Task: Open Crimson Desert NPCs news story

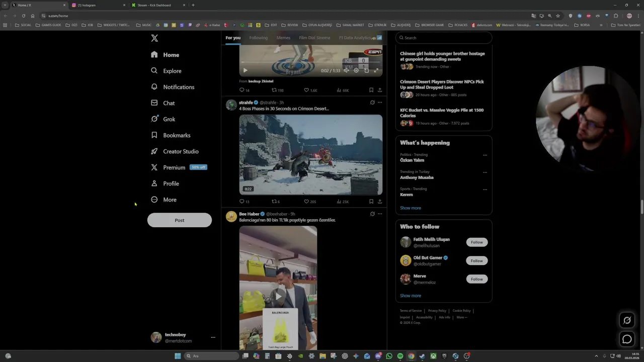Action: click(x=442, y=84)
